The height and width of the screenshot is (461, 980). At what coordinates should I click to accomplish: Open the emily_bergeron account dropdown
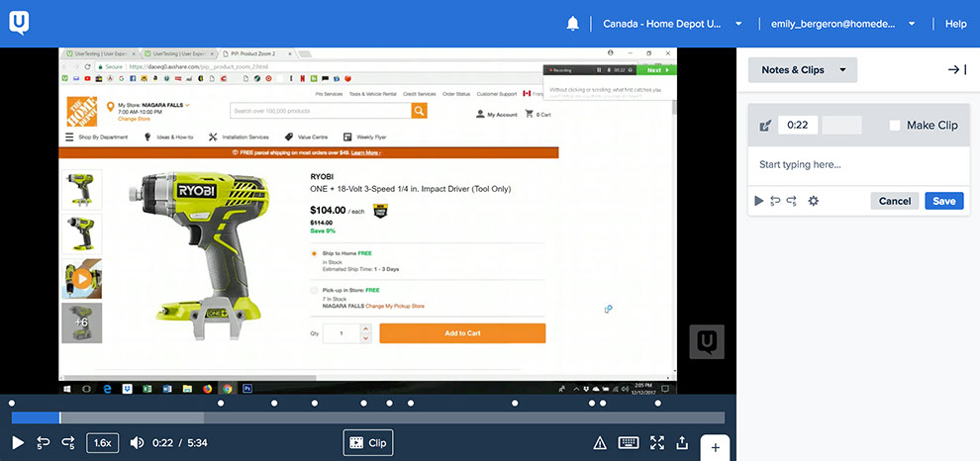(847, 24)
